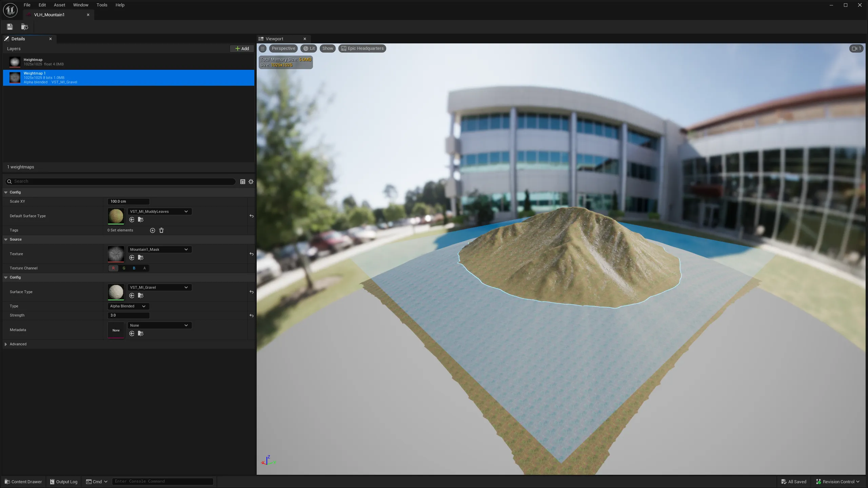Image resolution: width=868 pixels, height=488 pixels.
Task: Reset Strength value to default
Action: coord(252,316)
